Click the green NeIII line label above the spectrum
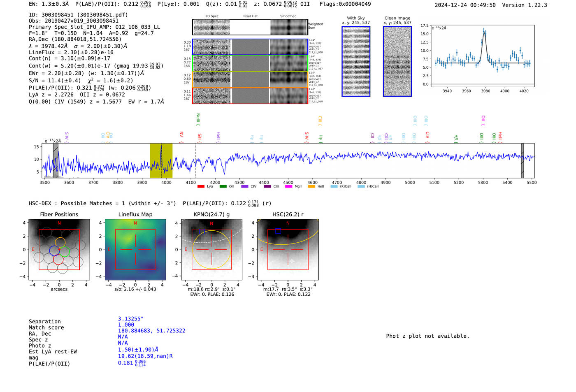Viewport: 576px width, 392px height. pyautogui.click(x=198, y=119)
